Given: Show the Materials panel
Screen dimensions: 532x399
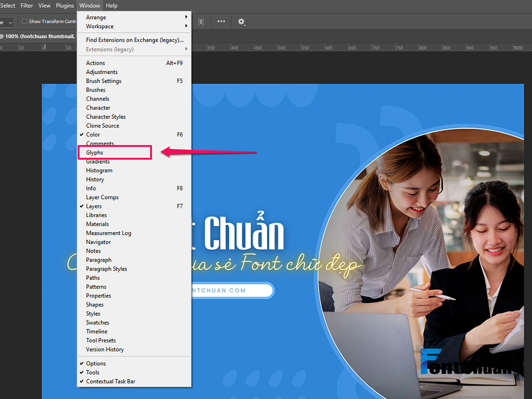Looking at the screenshot, I should [x=135, y=224].
